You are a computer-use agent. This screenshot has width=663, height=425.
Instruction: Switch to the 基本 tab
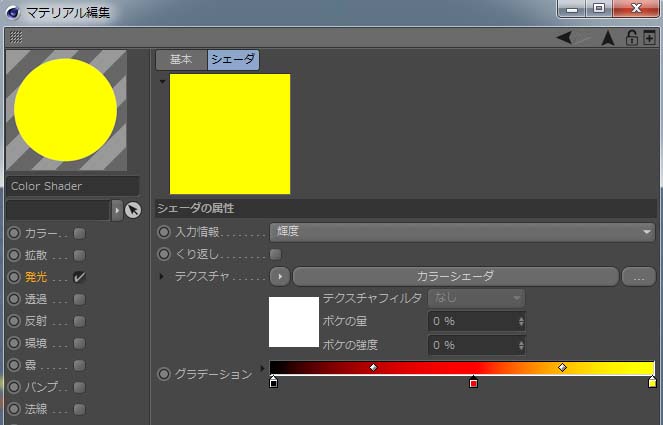tap(181, 60)
